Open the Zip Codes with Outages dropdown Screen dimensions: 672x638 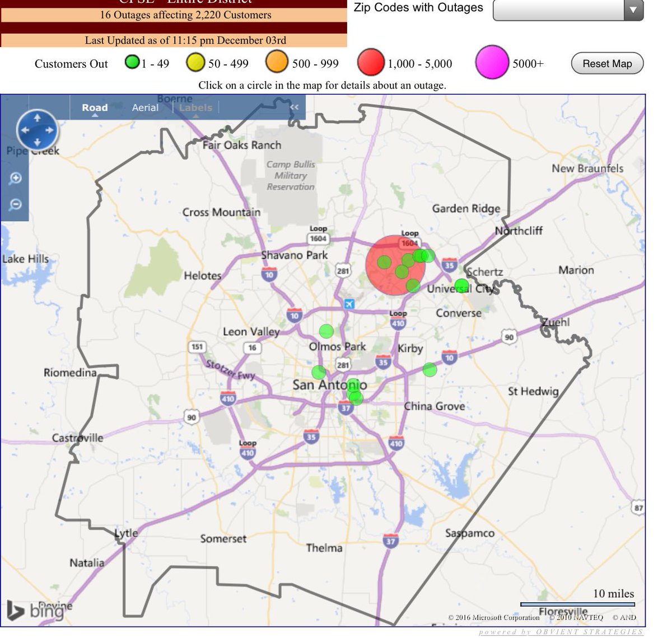pyautogui.click(x=568, y=10)
